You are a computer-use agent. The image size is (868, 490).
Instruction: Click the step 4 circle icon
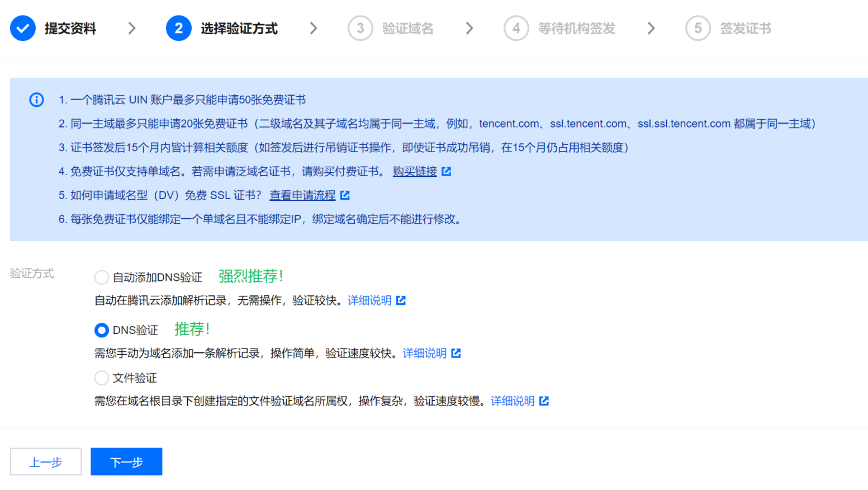516,29
